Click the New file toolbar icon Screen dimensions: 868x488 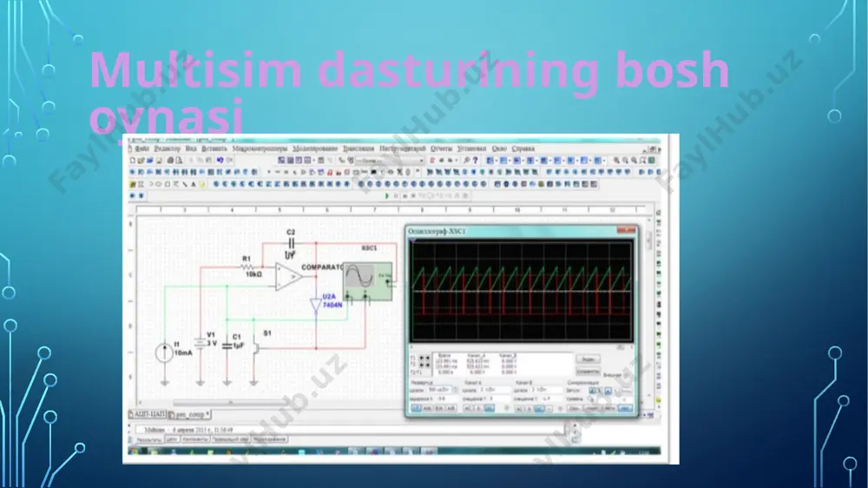coord(132,160)
